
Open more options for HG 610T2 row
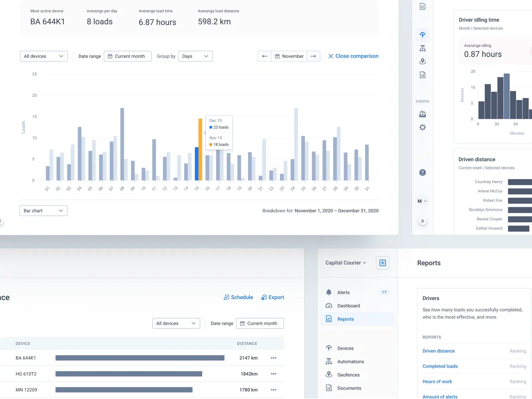click(x=274, y=374)
